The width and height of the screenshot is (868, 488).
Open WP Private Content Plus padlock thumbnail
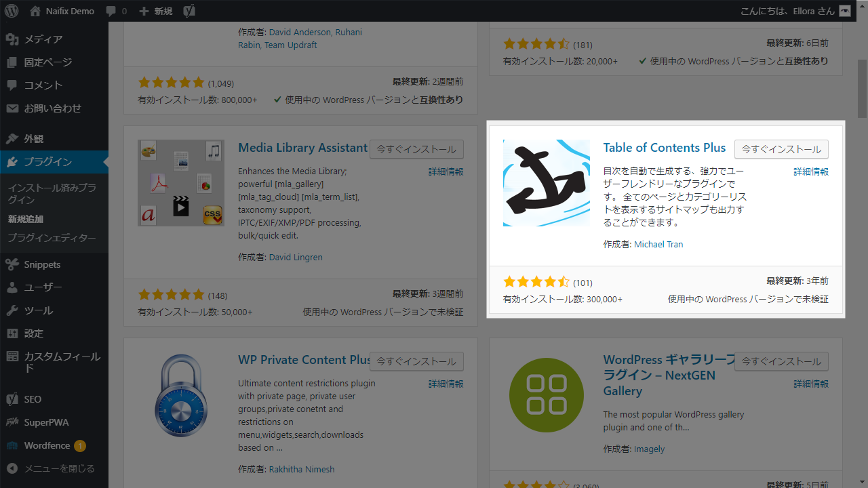(181, 395)
